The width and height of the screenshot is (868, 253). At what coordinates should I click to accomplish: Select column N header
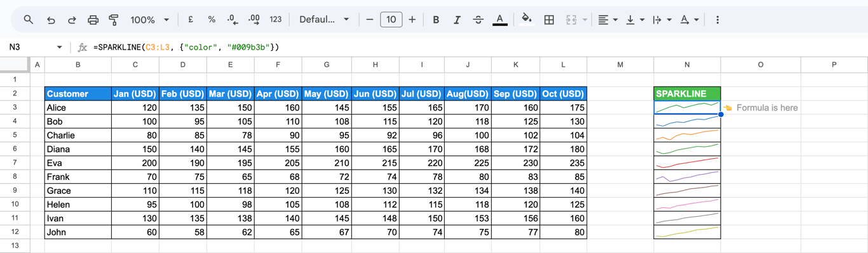(x=687, y=64)
